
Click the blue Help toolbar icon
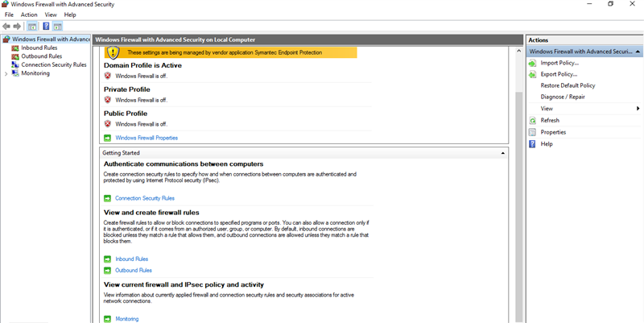(46, 26)
